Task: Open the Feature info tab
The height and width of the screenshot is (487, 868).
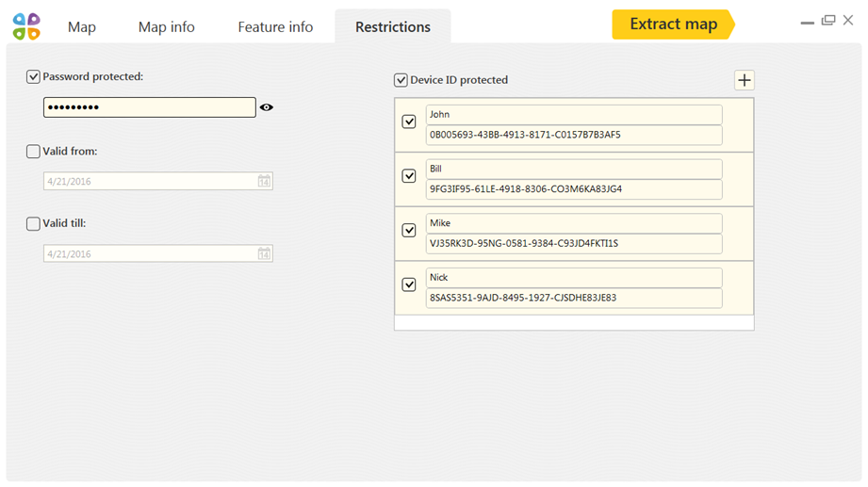Action: coord(275,26)
